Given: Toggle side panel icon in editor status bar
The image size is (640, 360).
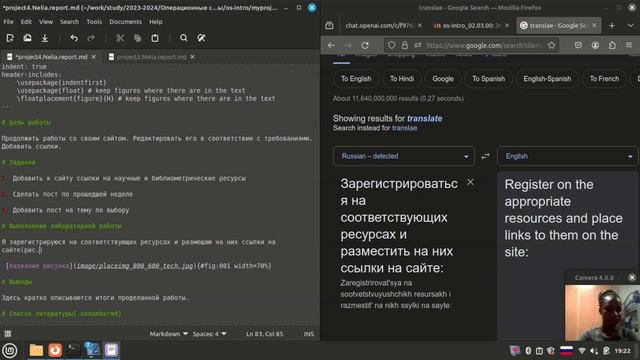Looking at the screenshot, I should 8,334.
